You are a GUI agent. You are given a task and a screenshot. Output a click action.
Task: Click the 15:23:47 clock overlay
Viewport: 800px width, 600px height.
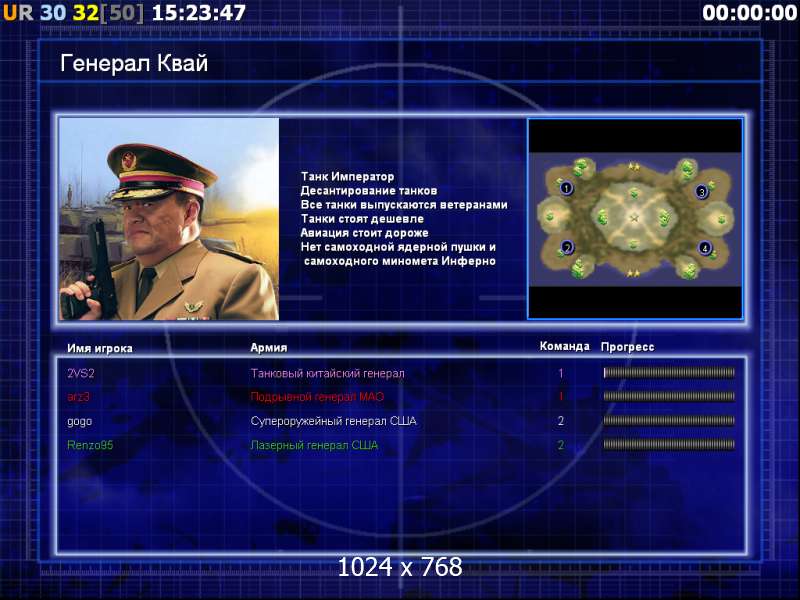199,13
